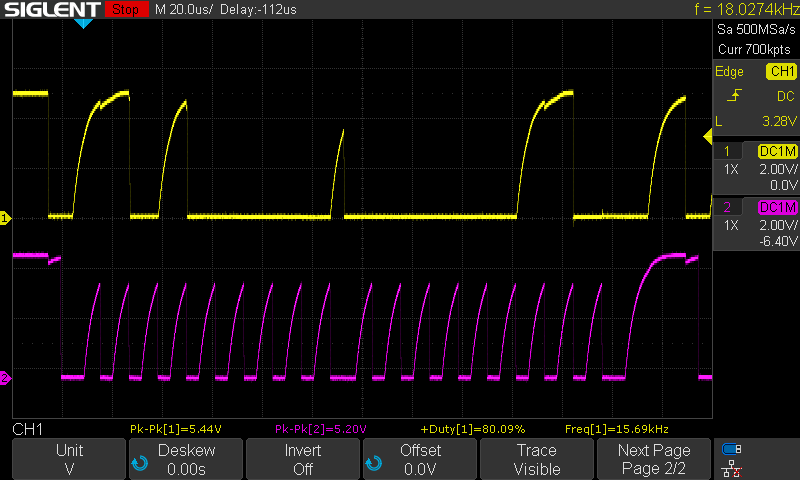Click the Curr 700kpts memory depth
Viewport: 800px width, 480px height.
[754, 49]
